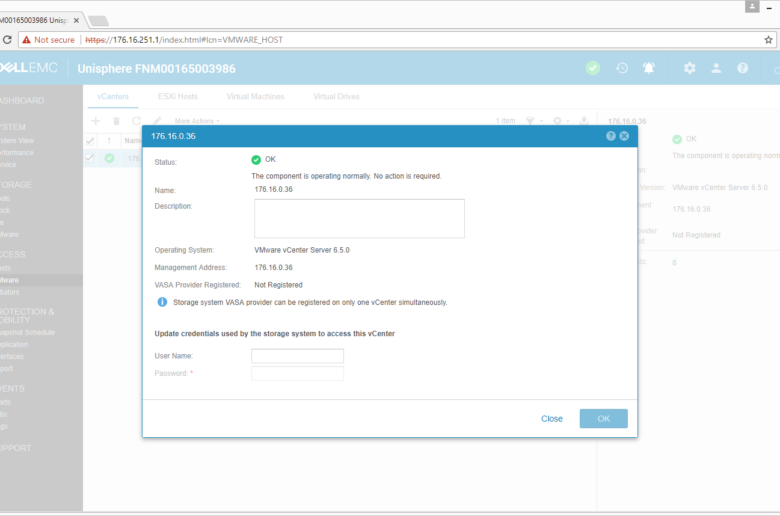Open the jobs history clock icon

(622, 68)
